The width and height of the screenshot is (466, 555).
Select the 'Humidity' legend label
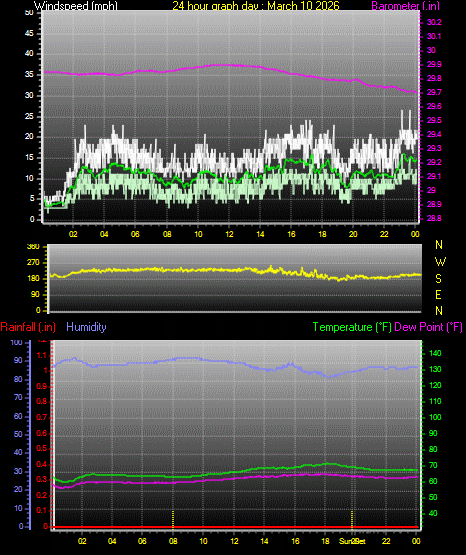pyautogui.click(x=86, y=327)
